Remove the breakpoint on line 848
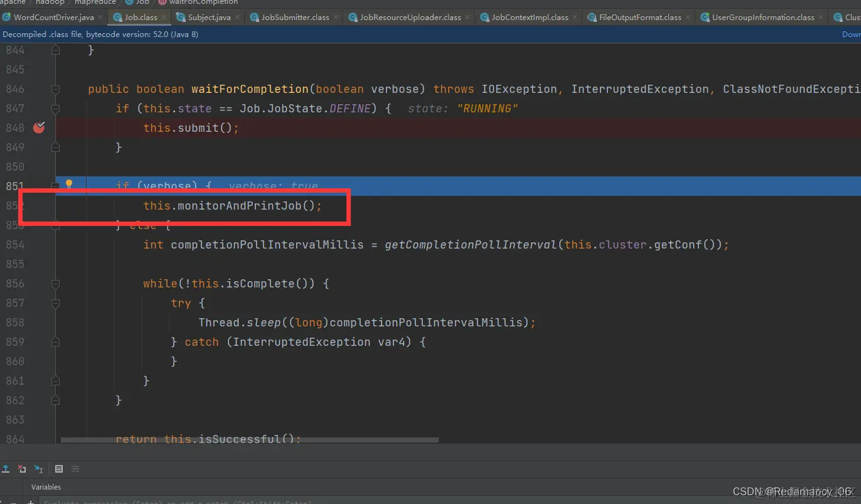Screen dimensions: 861x504 [39, 127]
